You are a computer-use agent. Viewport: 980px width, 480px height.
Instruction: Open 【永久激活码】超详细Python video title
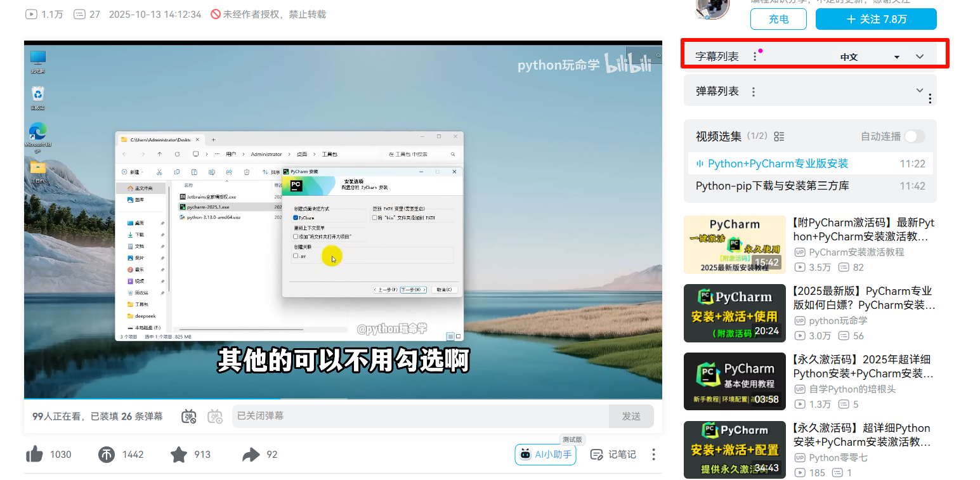864,435
